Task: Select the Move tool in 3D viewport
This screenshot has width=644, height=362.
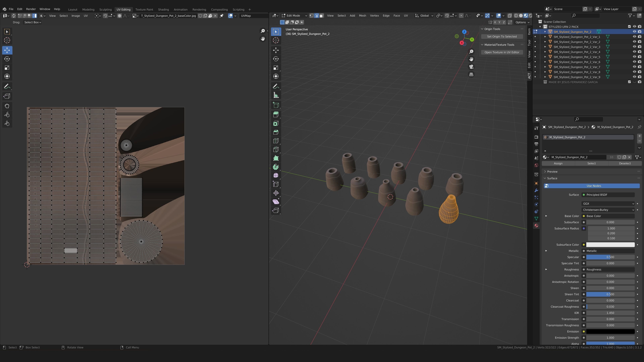Action: pos(276,50)
